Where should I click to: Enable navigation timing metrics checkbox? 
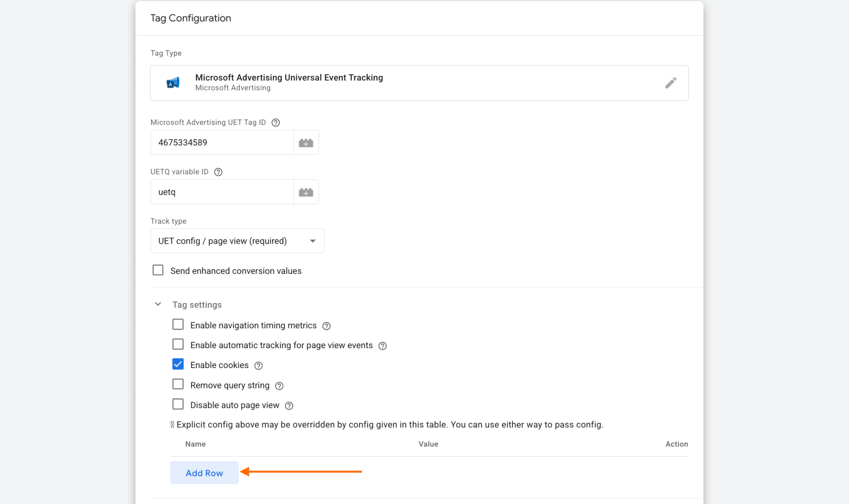click(x=178, y=324)
